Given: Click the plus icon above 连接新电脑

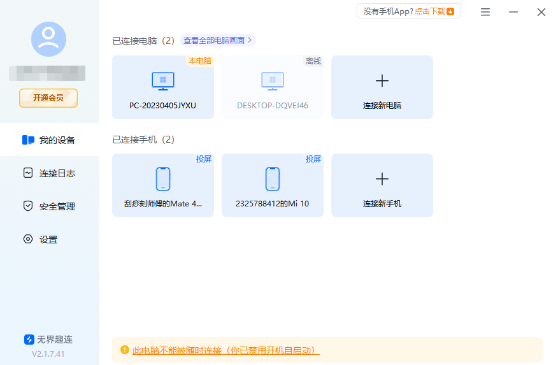Looking at the screenshot, I should point(382,81).
